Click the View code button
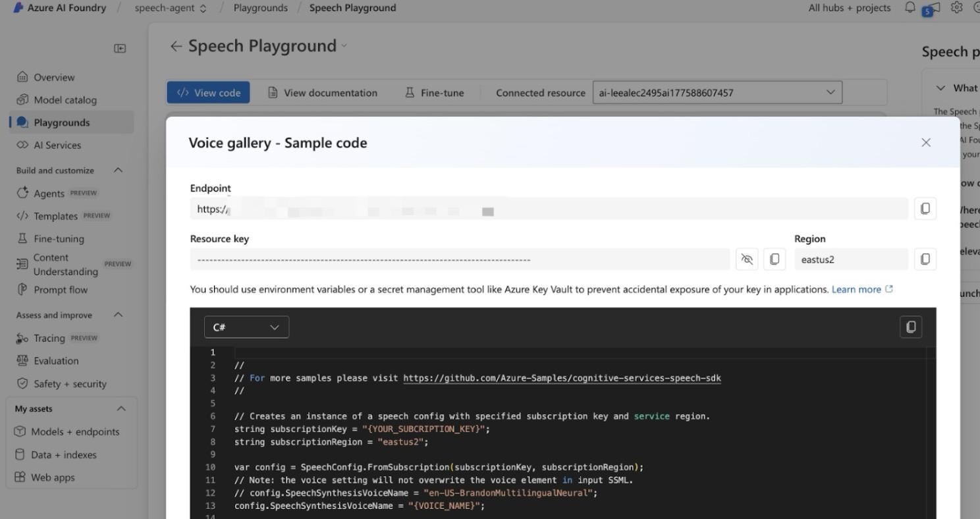This screenshot has height=519, width=980. (x=208, y=92)
